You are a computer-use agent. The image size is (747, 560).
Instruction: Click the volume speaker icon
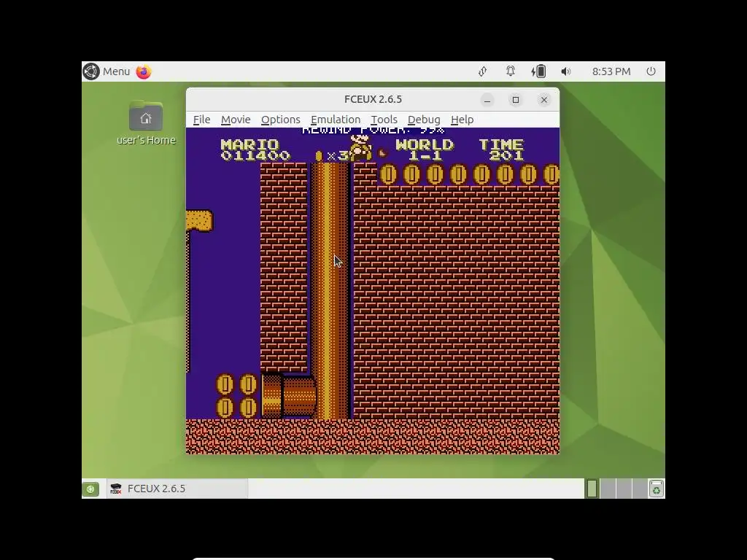(x=565, y=71)
